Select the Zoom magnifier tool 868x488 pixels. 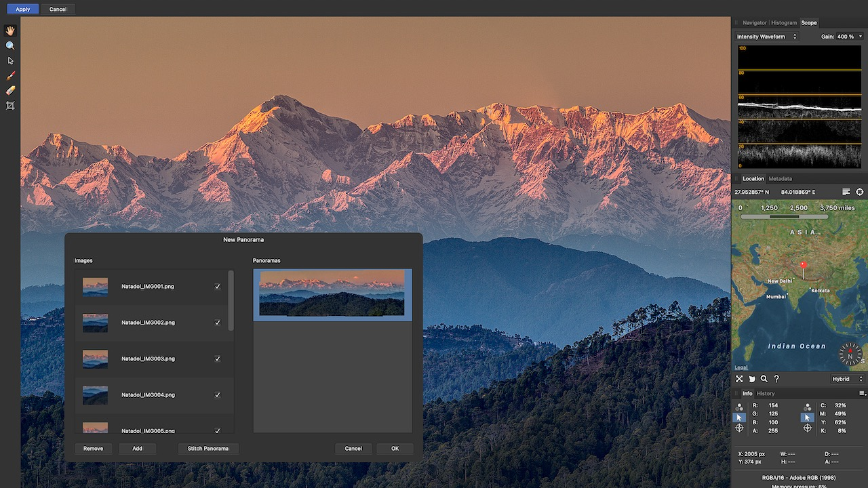tap(10, 45)
